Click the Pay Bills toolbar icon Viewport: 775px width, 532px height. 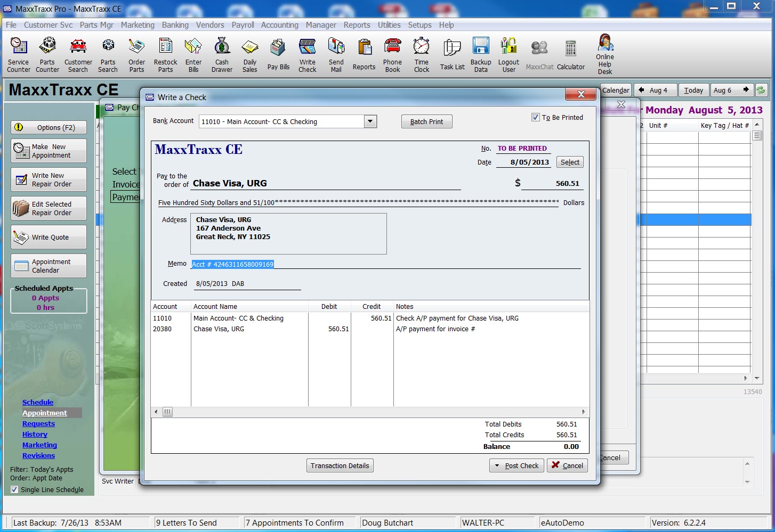[x=278, y=55]
